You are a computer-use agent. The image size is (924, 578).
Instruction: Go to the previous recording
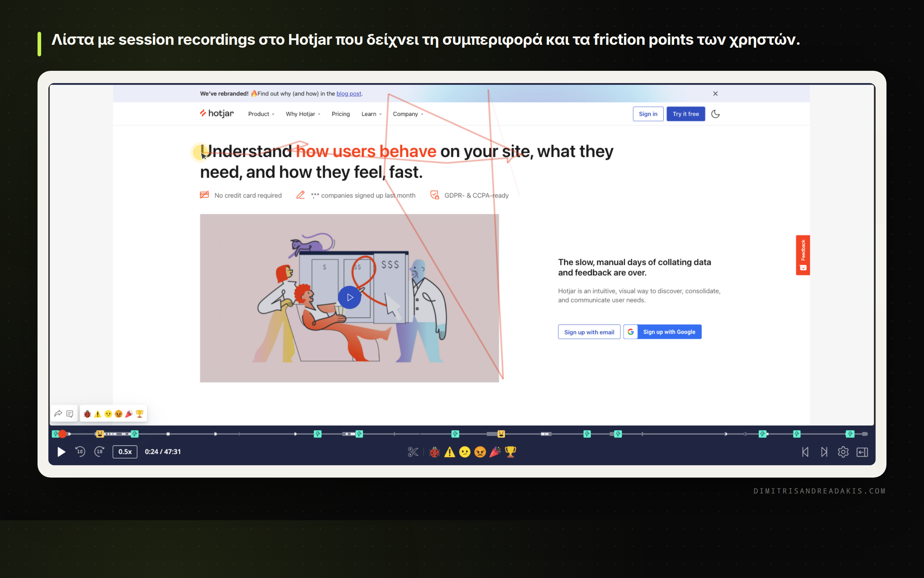point(805,452)
